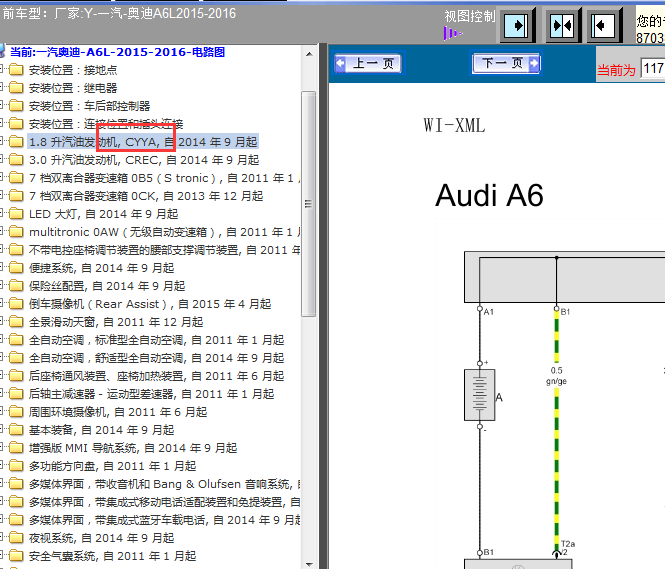
Task: Expand the 基本装备 tree node
Action: pyautogui.click(x=2, y=429)
